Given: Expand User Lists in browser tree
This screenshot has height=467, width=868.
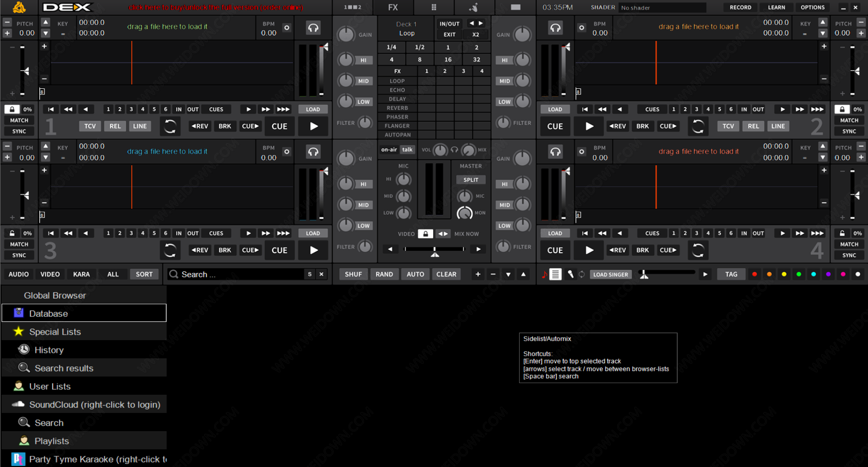Looking at the screenshot, I should pyautogui.click(x=84, y=386).
